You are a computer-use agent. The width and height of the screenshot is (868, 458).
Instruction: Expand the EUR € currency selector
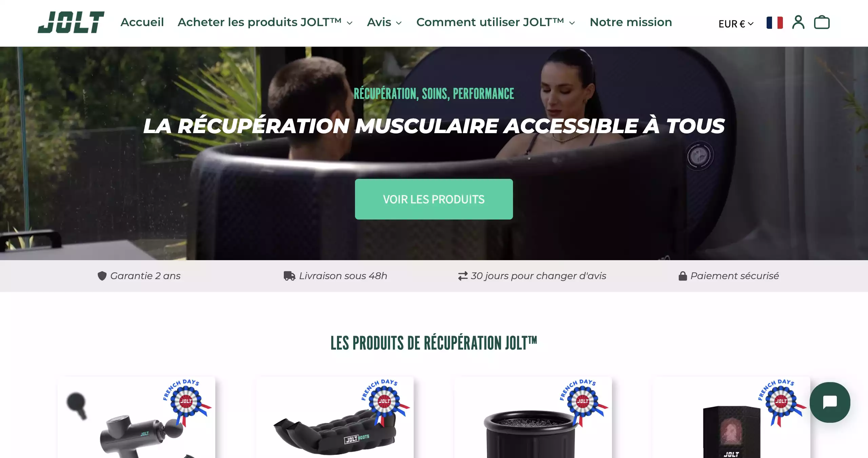[736, 24]
